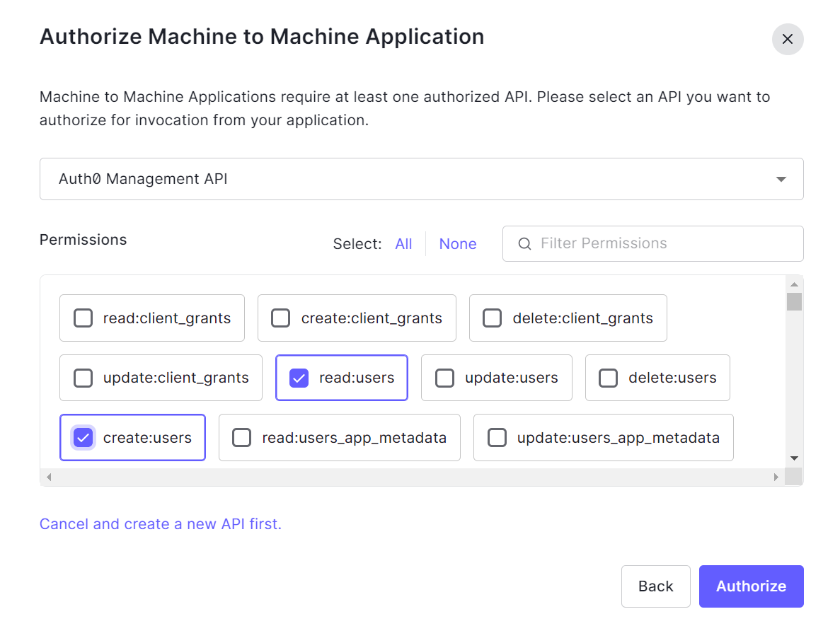The width and height of the screenshot is (840, 643).
Task: Click the permissions list scroll down arrow
Action: pyautogui.click(x=794, y=458)
